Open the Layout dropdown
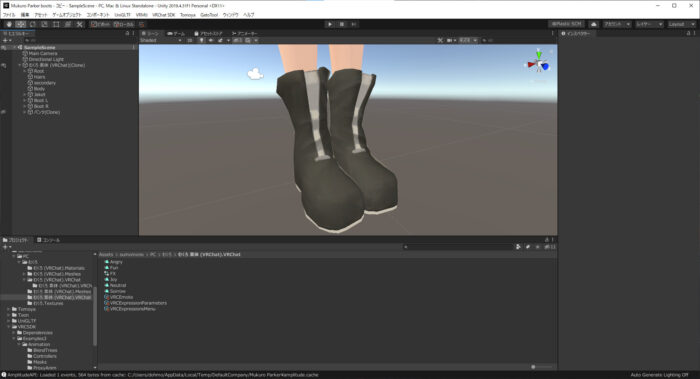The height and width of the screenshot is (379, 700). [x=681, y=24]
